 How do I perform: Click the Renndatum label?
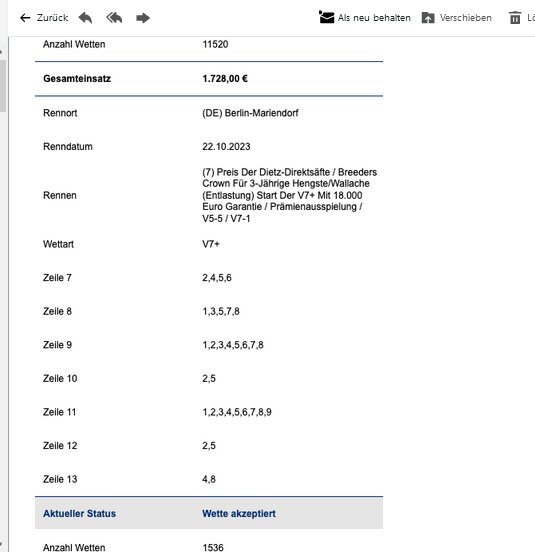[68, 146]
